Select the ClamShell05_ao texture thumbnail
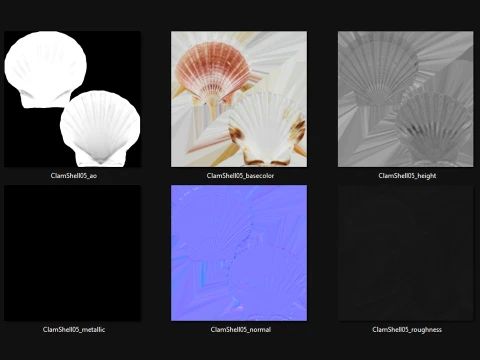This screenshot has height=360, width=480. 72,99
